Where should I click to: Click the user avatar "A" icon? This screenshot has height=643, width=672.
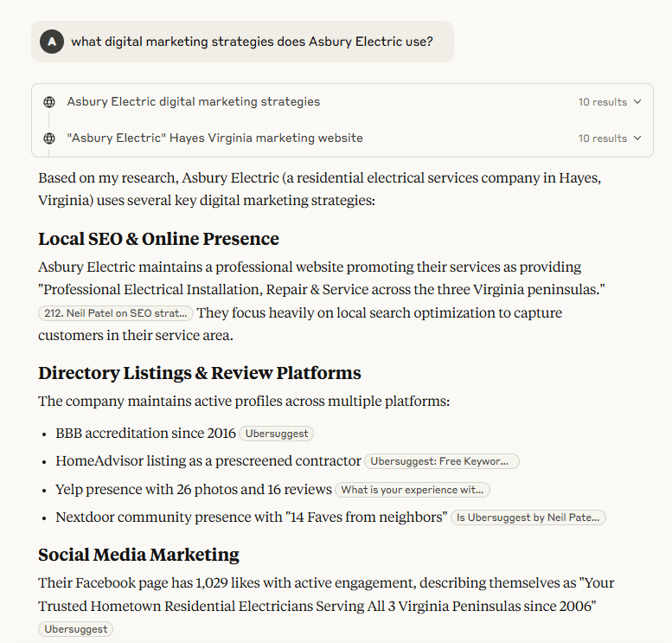point(52,42)
